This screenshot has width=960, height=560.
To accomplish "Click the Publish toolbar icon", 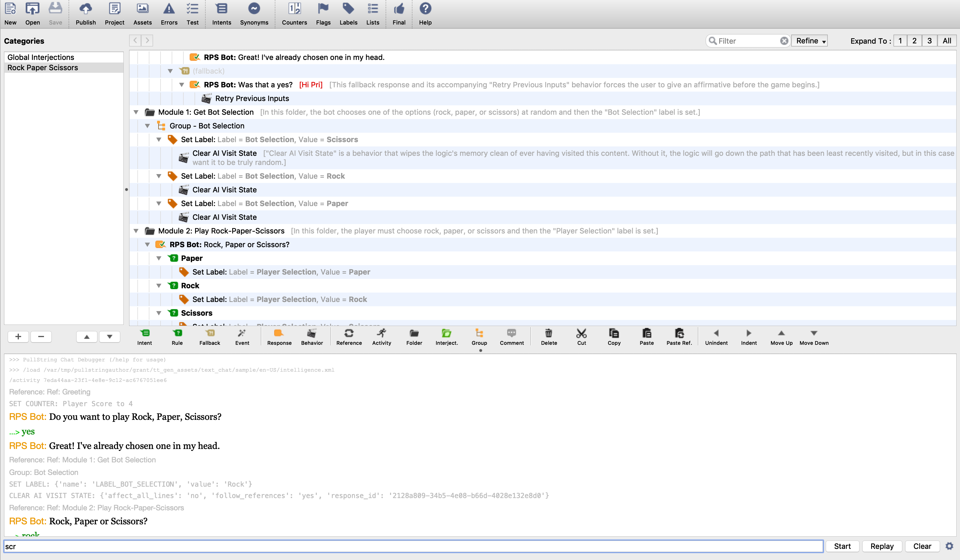I will coord(85,14).
